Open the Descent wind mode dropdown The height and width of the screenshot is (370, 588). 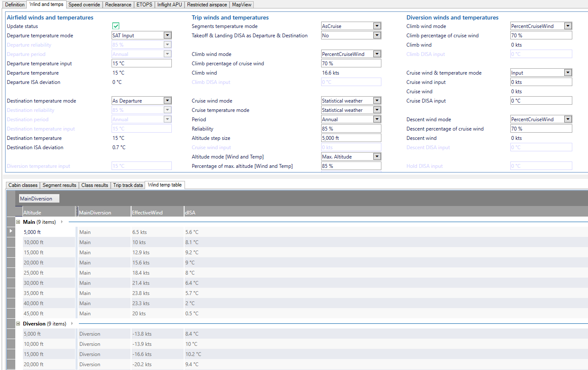click(x=568, y=119)
